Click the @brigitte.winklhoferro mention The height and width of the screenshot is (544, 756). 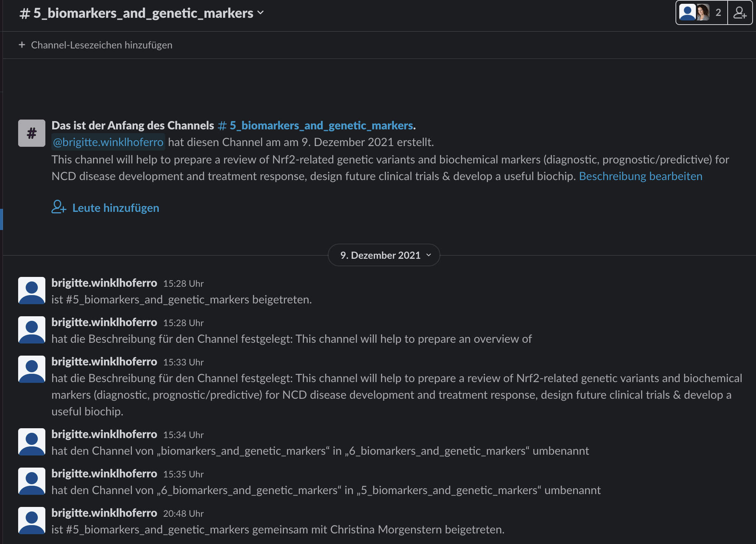[108, 142]
